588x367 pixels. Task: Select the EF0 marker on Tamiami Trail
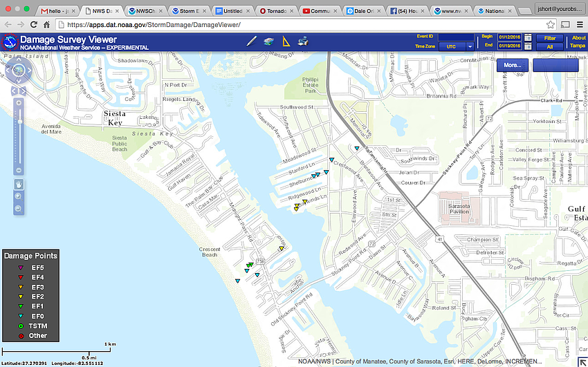357,149
